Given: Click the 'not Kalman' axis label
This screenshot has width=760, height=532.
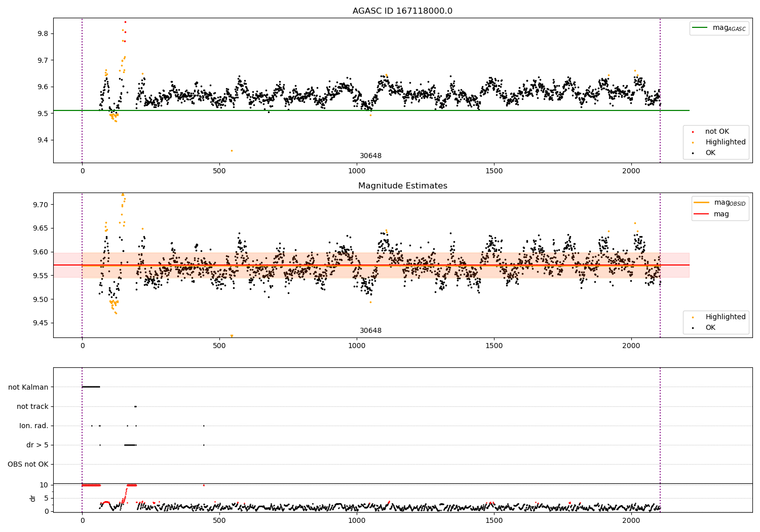Looking at the screenshot, I should click(28, 388).
